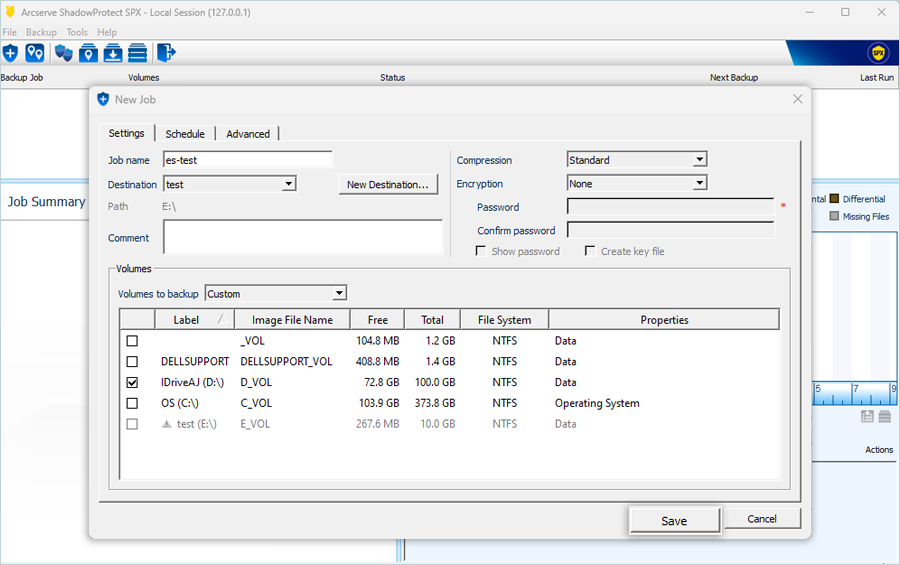This screenshot has width=900, height=565.
Task: Open the Destination dropdown showing test
Action: tap(230, 184)
